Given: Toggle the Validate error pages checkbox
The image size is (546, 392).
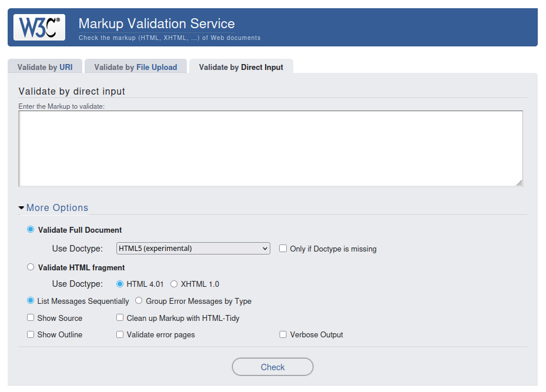Looking at the screenshot, I should (x=120, y=334).
